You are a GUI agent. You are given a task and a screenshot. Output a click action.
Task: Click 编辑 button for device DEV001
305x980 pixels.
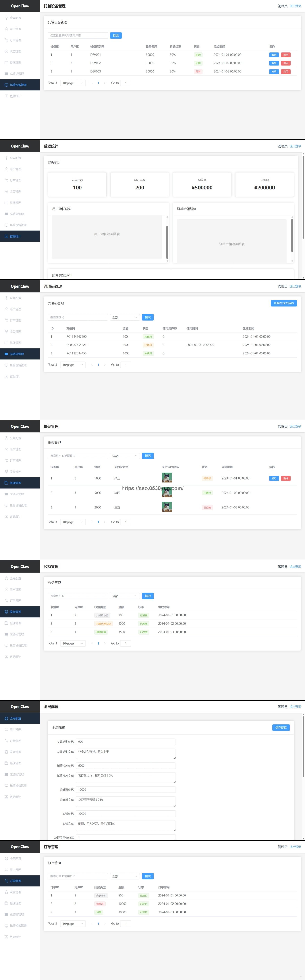(274, 55)
